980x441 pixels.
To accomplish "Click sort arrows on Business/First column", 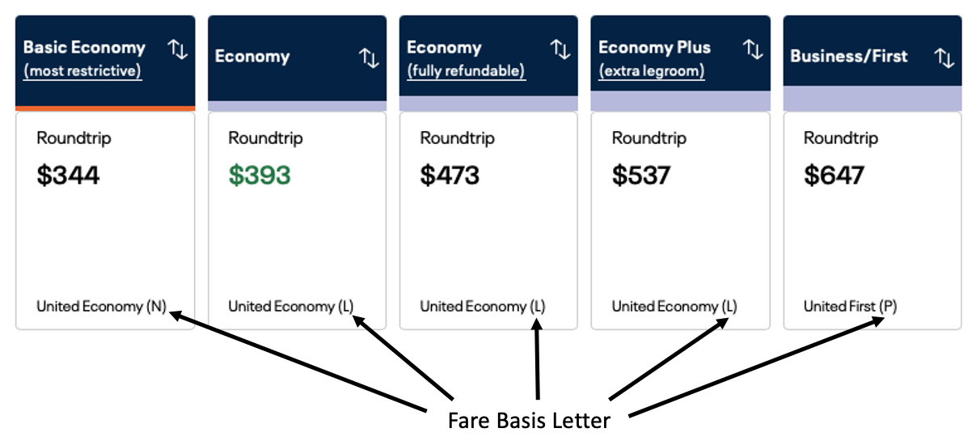I will 944,57.
